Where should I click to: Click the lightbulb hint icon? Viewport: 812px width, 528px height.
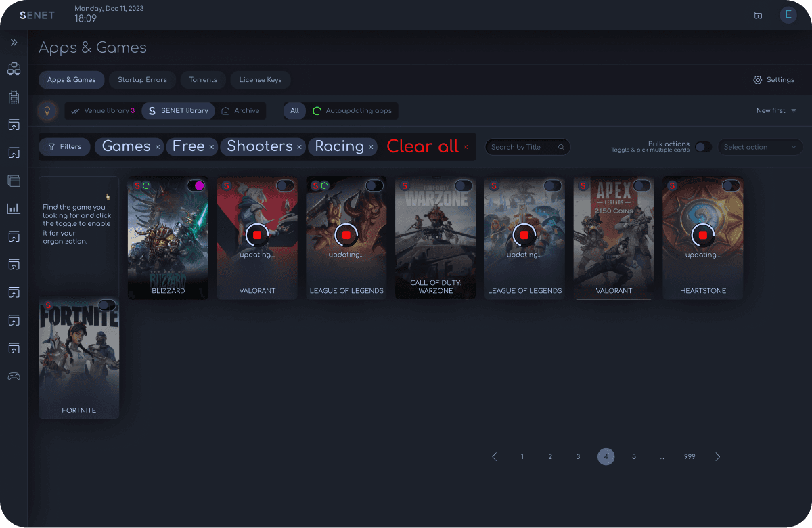coord(47,110)
